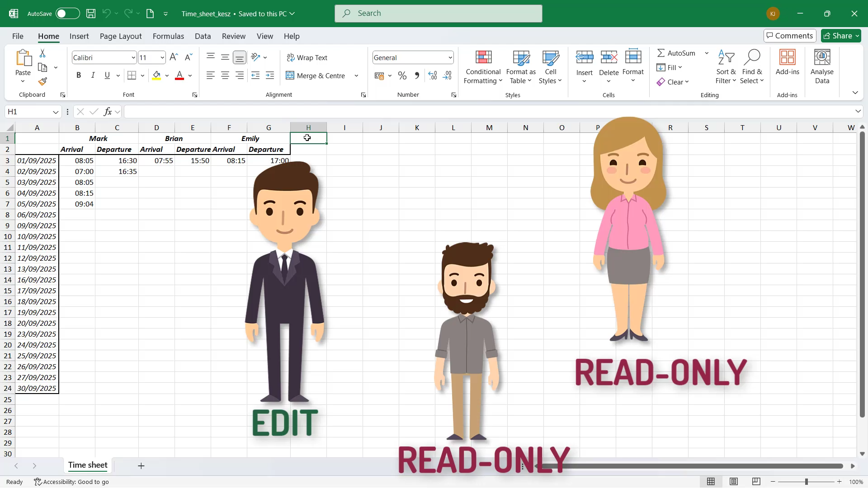Switch to the Page Layout tab
Image resolution: width=868 pixels, height=488 pixels.
tap(121, 36)
